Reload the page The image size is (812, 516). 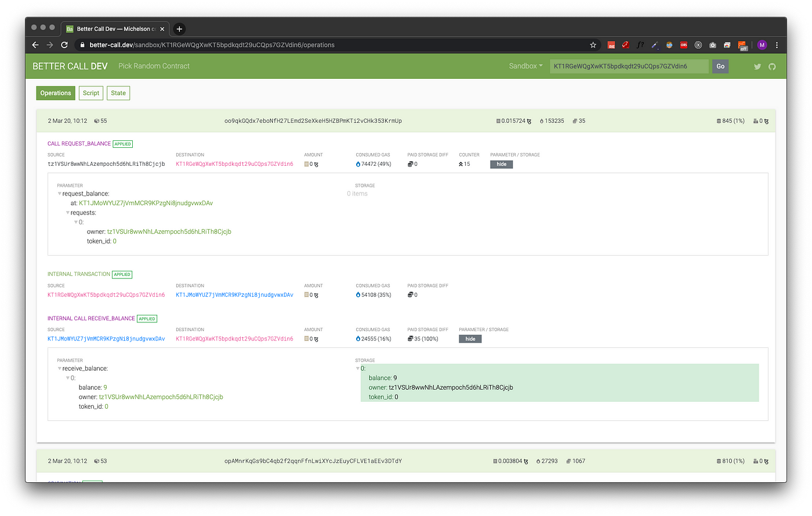64,45
